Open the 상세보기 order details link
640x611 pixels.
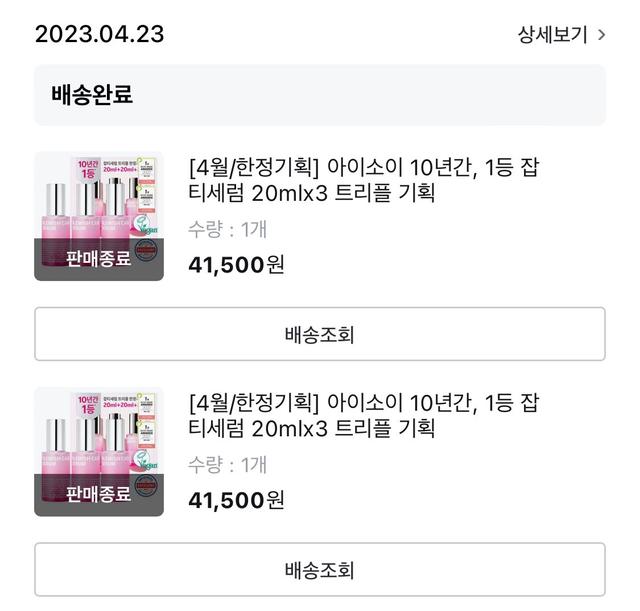[x=551, y=34]
